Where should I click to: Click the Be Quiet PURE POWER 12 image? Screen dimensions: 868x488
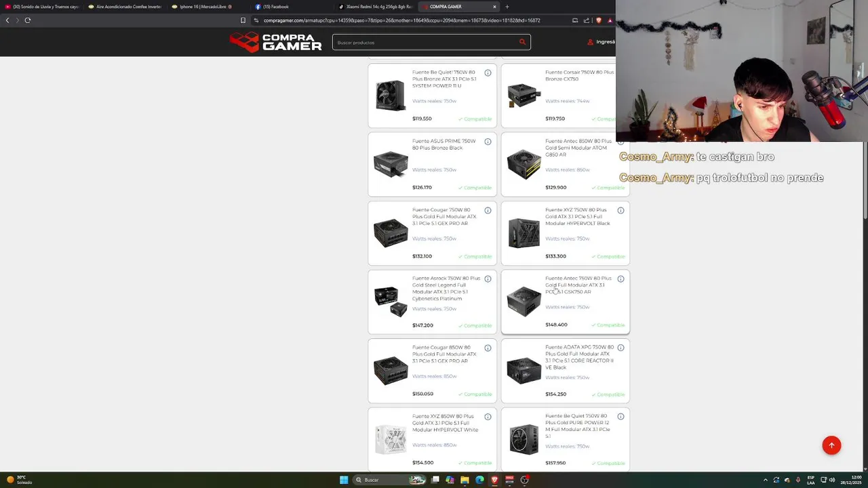(524, 439)
